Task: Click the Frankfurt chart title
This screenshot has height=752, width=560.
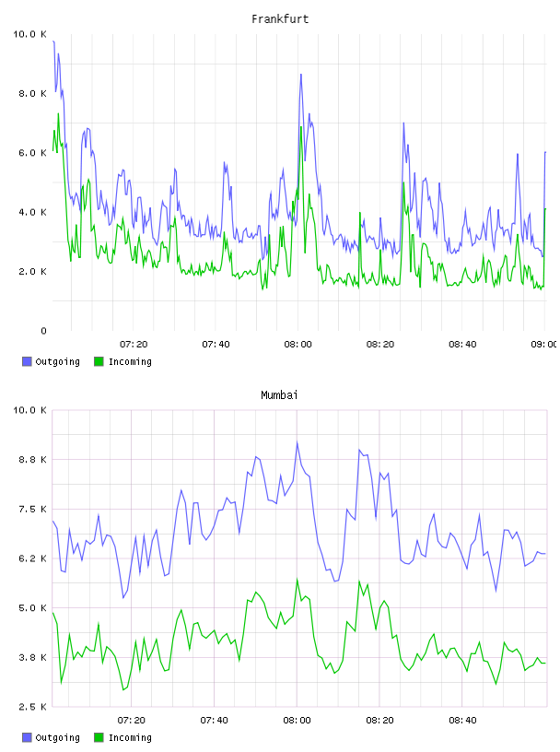Action: 280,19
